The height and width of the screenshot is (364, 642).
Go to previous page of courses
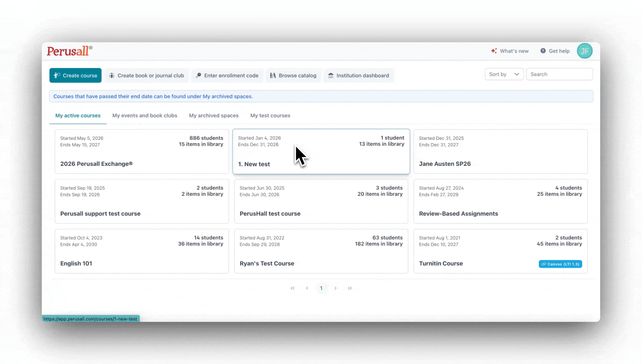coord(307,288)
